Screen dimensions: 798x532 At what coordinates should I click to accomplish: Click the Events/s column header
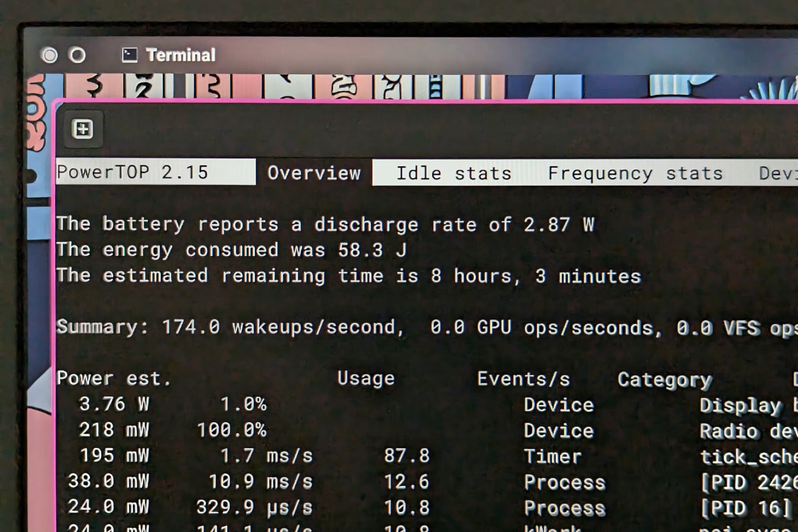pos(523,379)
